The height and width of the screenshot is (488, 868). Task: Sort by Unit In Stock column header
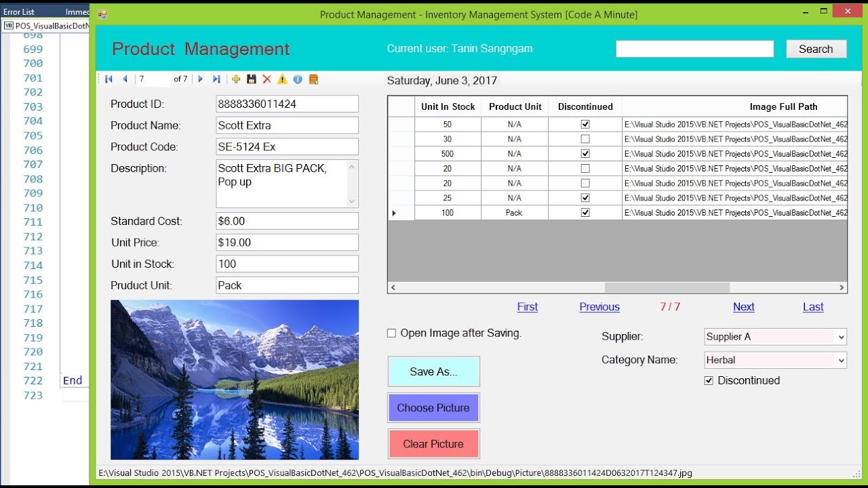448,106
